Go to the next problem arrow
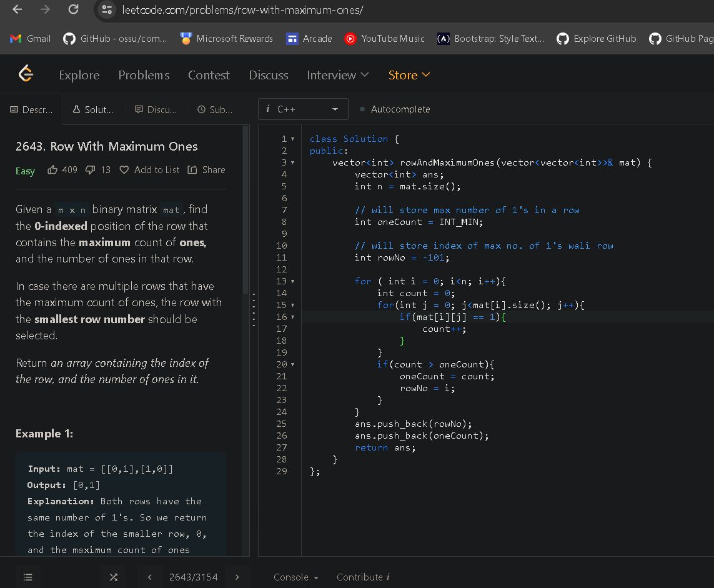This screenshot has height=588, width=714. tap(237, 577)
